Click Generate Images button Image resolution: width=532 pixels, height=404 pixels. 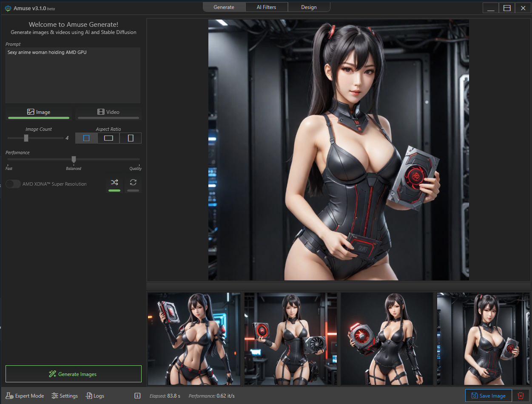(x=74, y=374)
